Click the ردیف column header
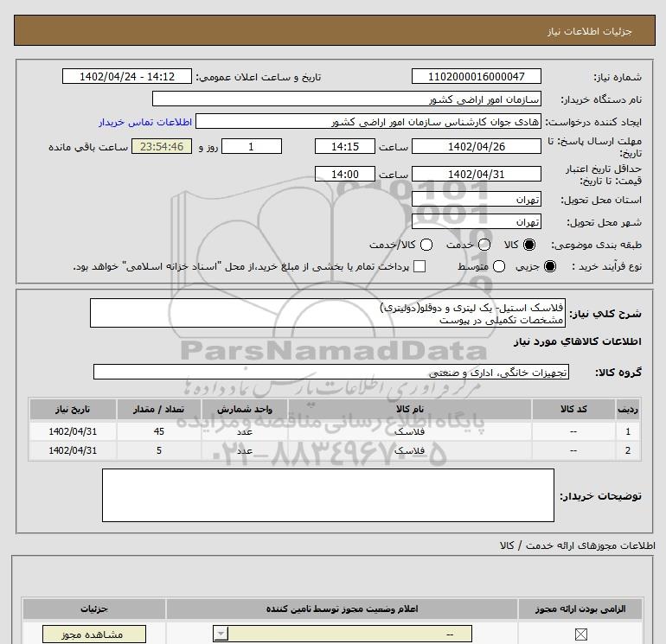 [628, 409]
